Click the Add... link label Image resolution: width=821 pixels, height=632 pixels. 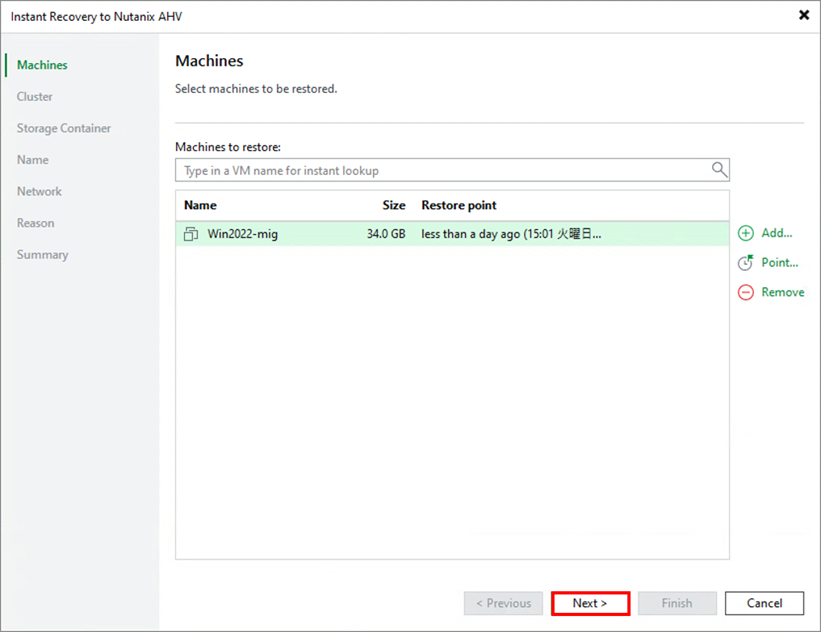776,233
